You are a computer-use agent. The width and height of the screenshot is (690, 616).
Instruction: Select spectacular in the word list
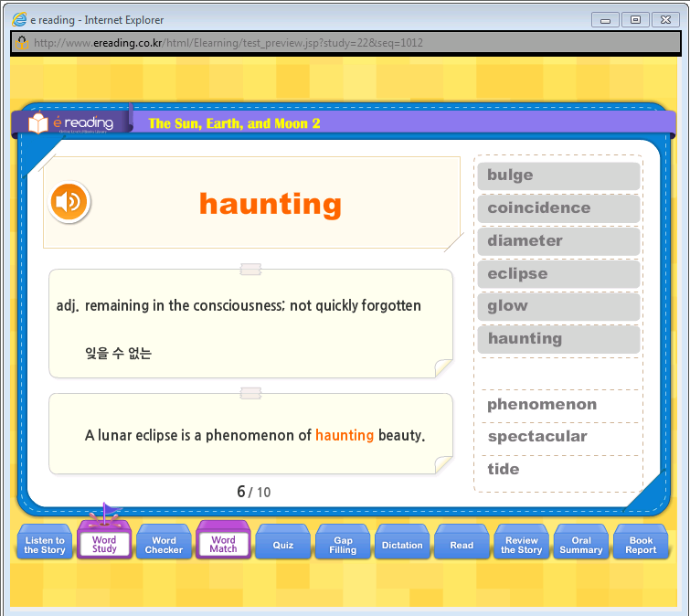point(537,437)
